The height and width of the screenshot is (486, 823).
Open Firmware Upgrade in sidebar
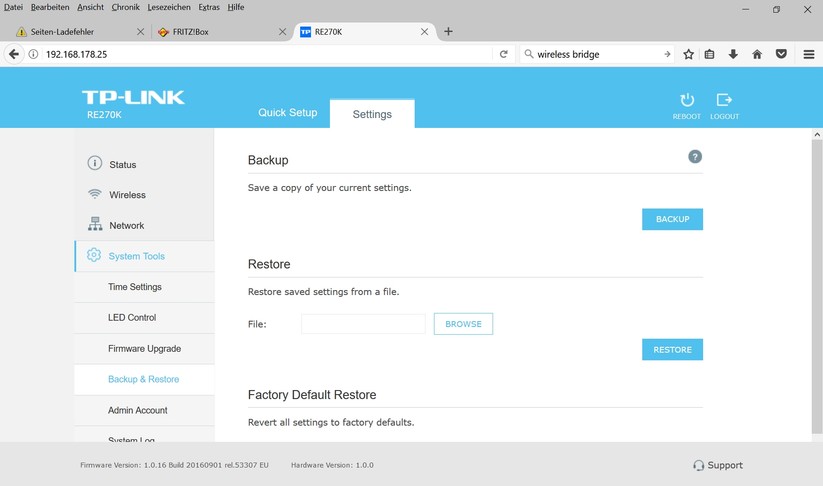[144, 349]
